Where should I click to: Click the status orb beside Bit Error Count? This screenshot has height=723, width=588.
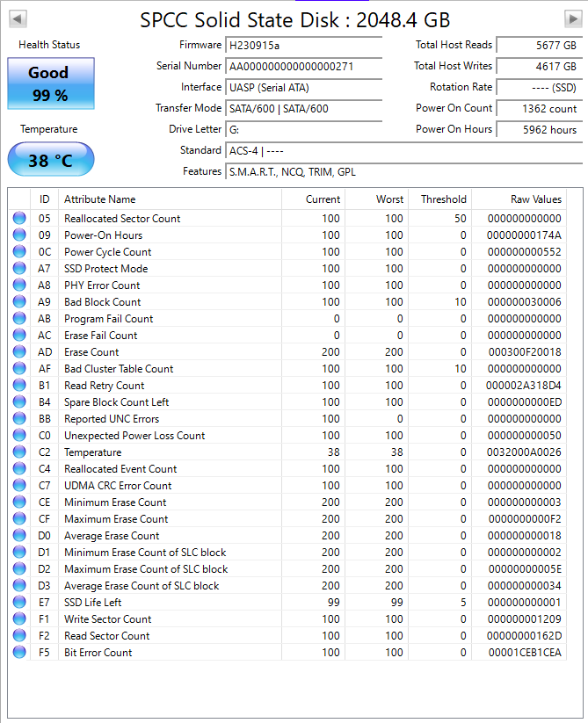click(19, 653)
